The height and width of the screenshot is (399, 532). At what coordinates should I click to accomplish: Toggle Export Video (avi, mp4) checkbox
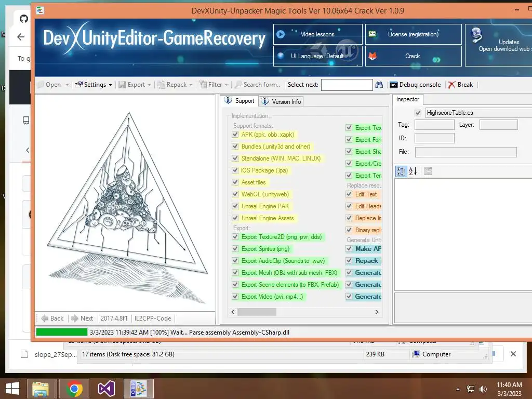point(235,297)
